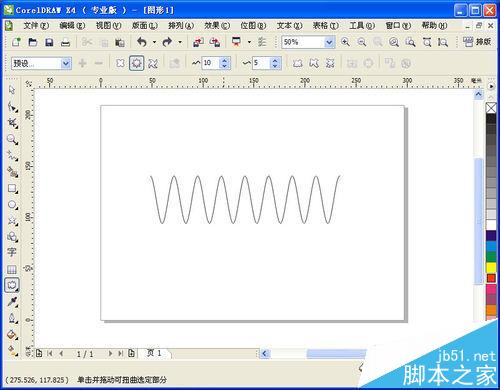Click the Application launcher icon
This screenshot has height=390, width=500.
tap(236, 42)
